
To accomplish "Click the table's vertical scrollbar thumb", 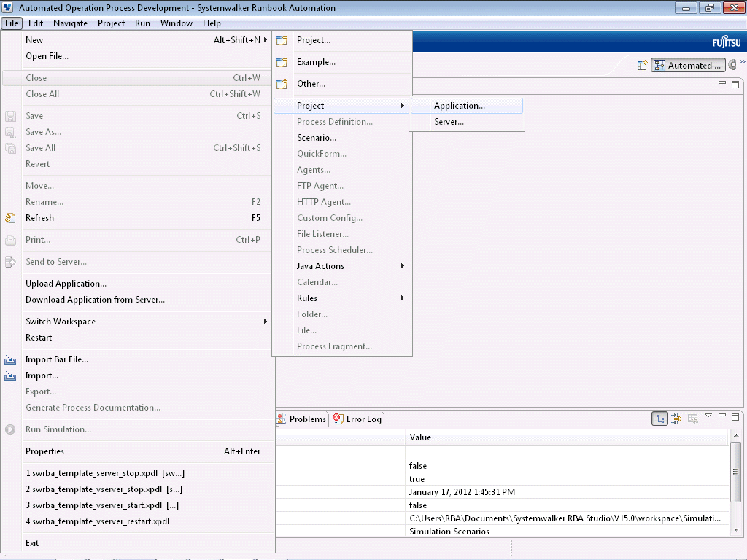I will [x=736, y=472].
